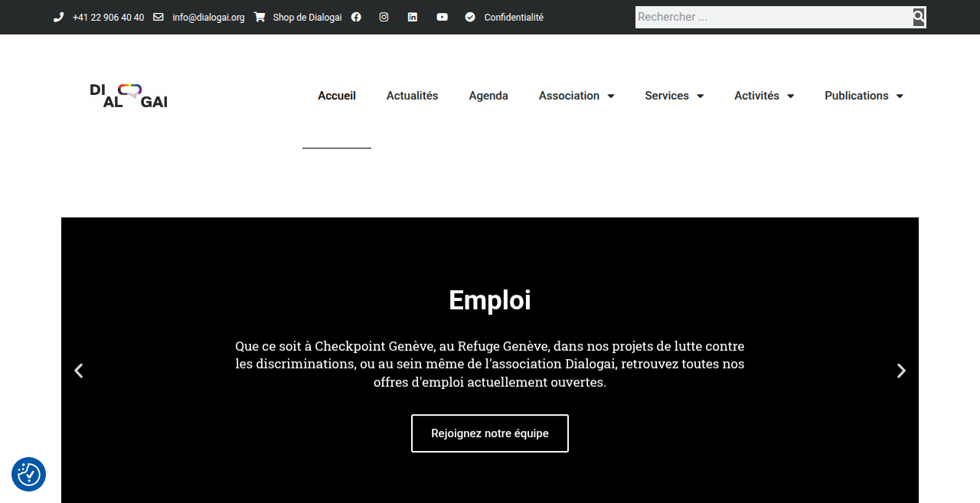This screenshot has height=503, width=980.
Task: Open the Shop de Dialogai link
Action: click(x=307, y=17)
